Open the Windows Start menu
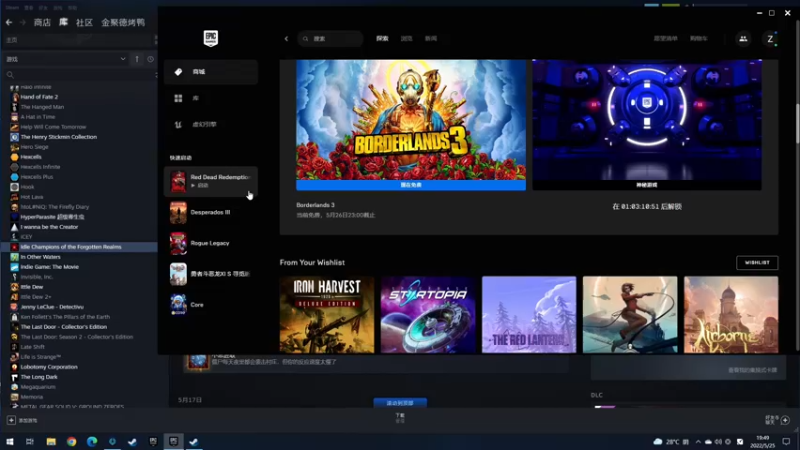 pyautogui.click(x=10, y=442)
